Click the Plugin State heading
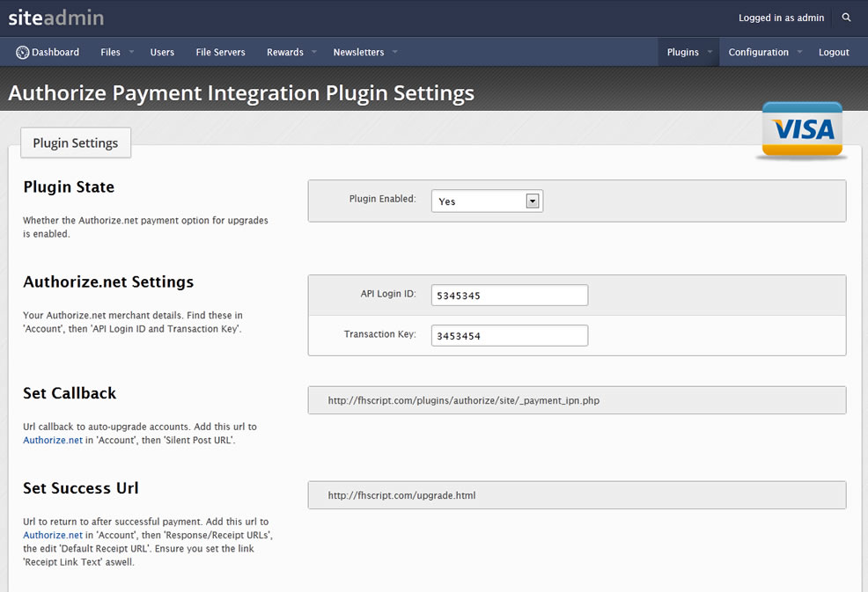The height and width of the screenshot is (592, 868). pyautogui.click(x=69, y=187)
